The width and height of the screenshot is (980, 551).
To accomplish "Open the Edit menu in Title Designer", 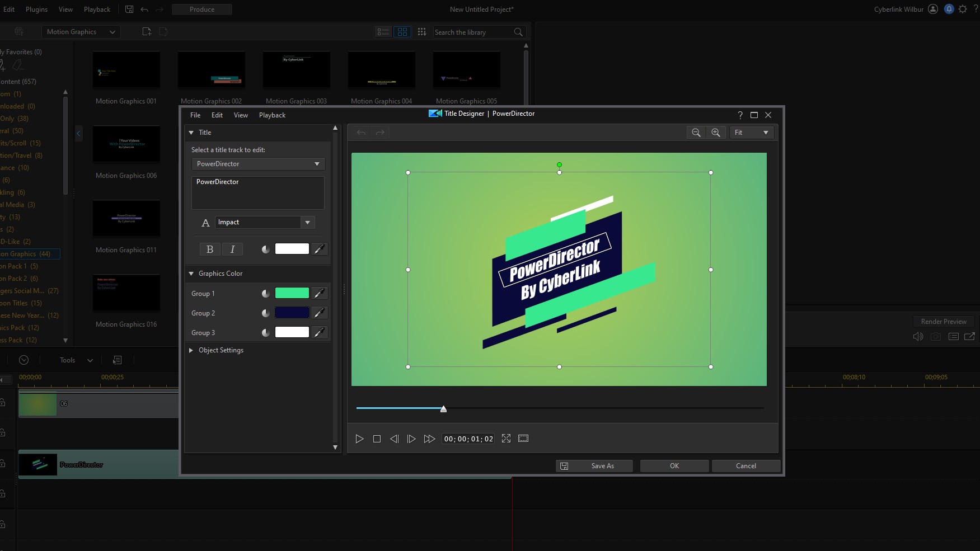I will (217, 115).
